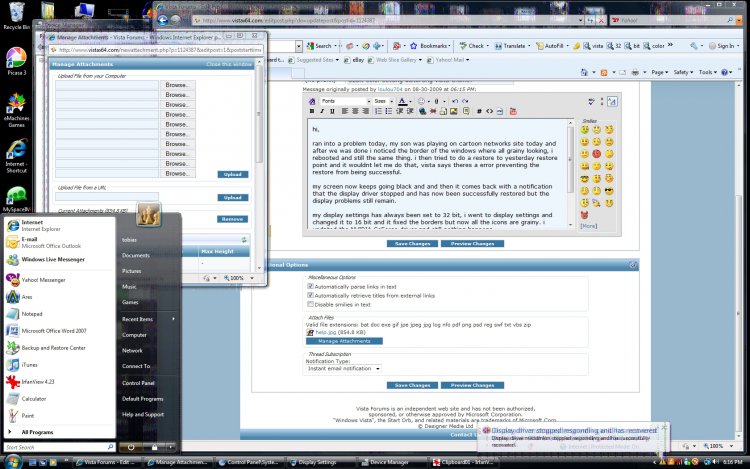Switch editor mode icon at toolbar right

[x=612, y=101]
